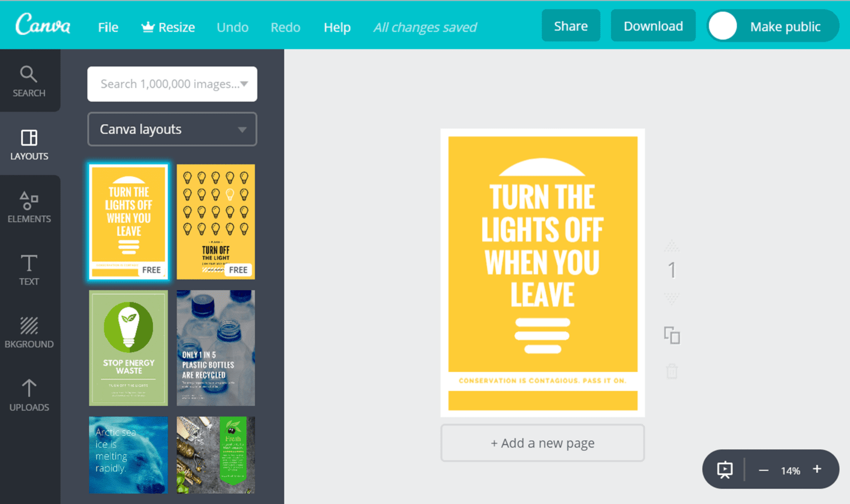The image size is (850, 504).
Task: Toggle the Make public switch
Action: [x=723, y=26]
